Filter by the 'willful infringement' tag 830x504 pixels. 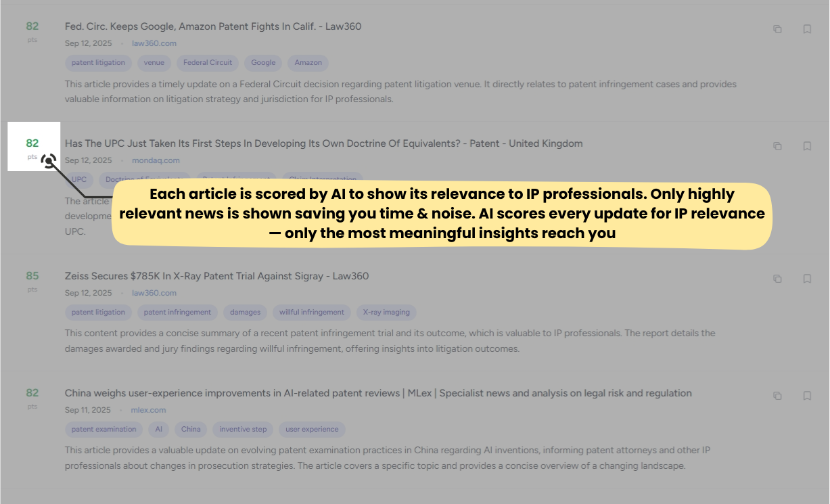pos(311,313)
